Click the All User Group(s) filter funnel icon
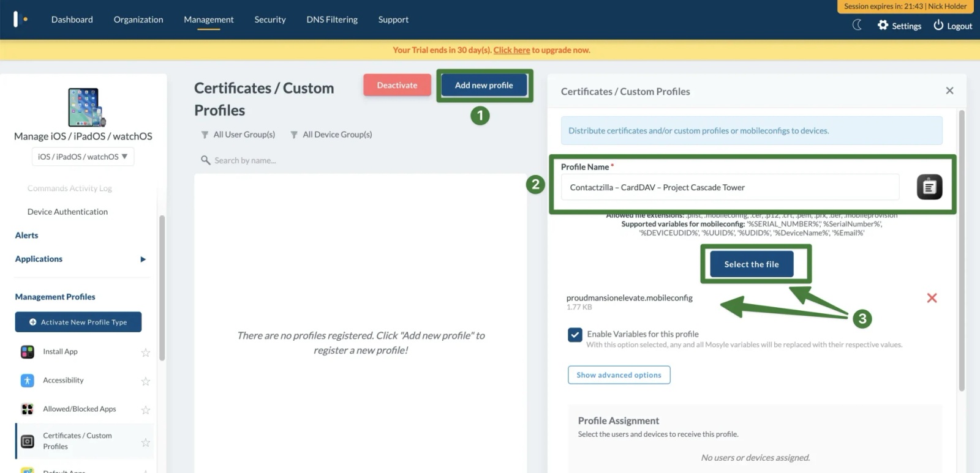This screenshot has width=980, height=473. 205,135
